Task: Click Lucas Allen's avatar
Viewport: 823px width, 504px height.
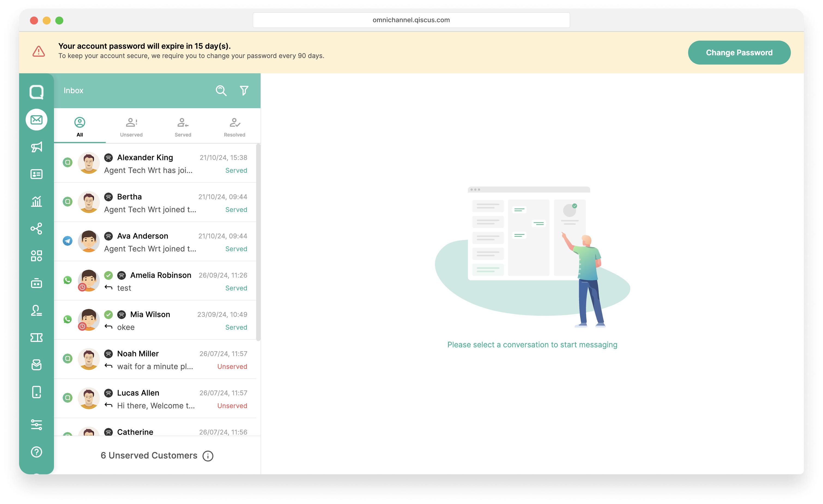Action: click(x=89, y=399)
